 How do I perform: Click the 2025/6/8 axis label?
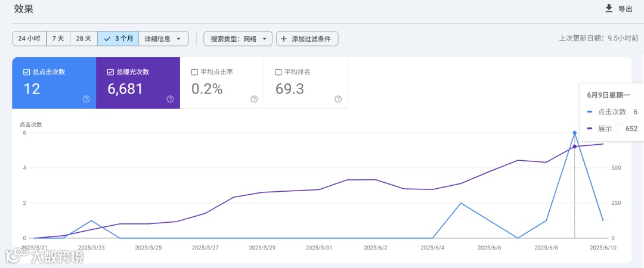tap(546, 248)
